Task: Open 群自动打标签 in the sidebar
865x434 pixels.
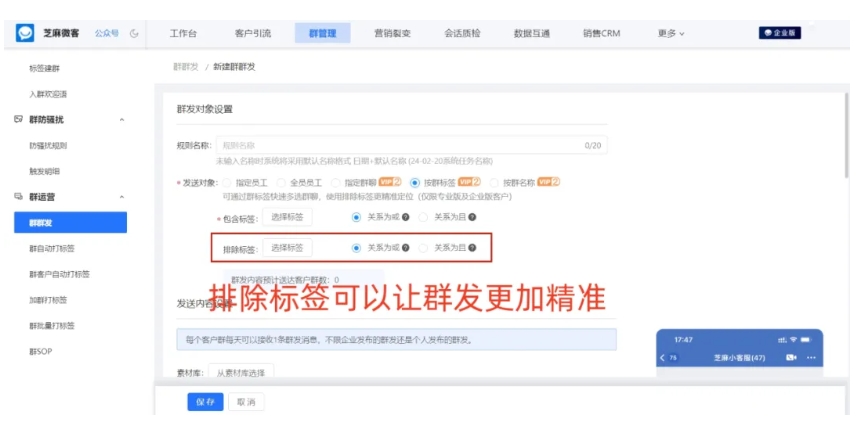Action: [x=52, y=249]
